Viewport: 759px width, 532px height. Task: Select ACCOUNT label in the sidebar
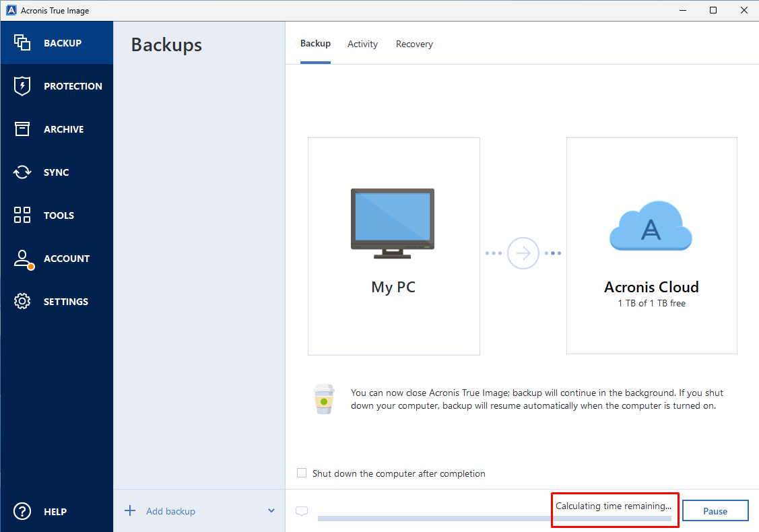click(x=67, y=259)
